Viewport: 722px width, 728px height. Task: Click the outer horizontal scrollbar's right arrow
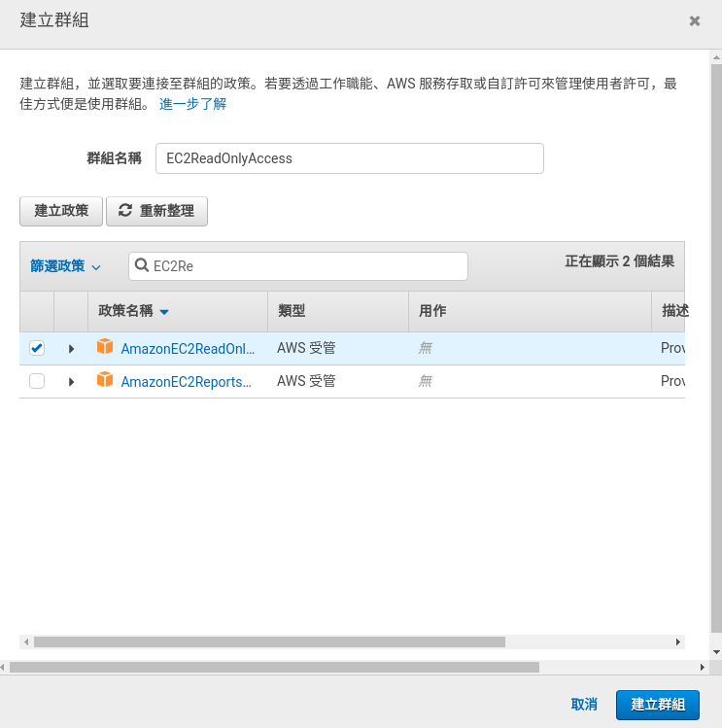click(702, 667)
